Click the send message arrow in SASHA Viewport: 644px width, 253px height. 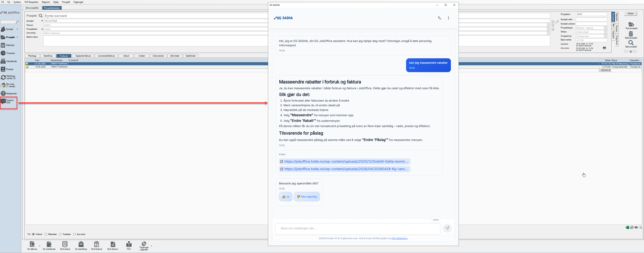point(447,228)
